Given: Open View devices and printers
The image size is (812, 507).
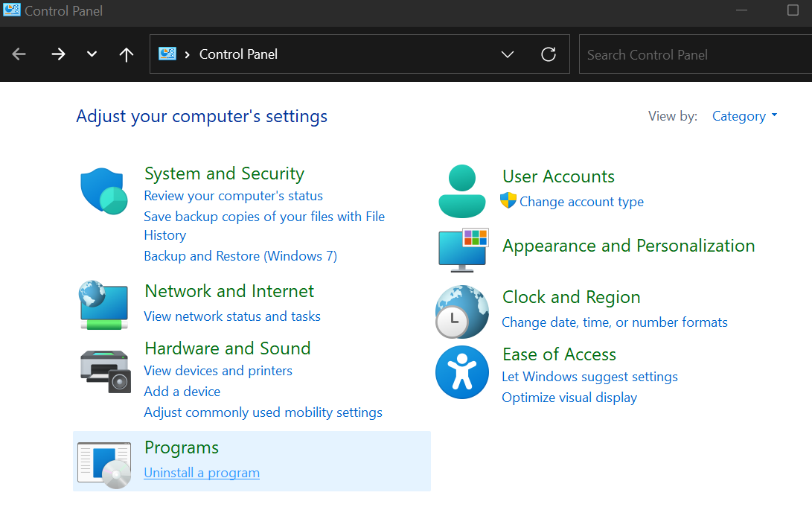Looking at the screenshot, I should click(x=218, y=371).
